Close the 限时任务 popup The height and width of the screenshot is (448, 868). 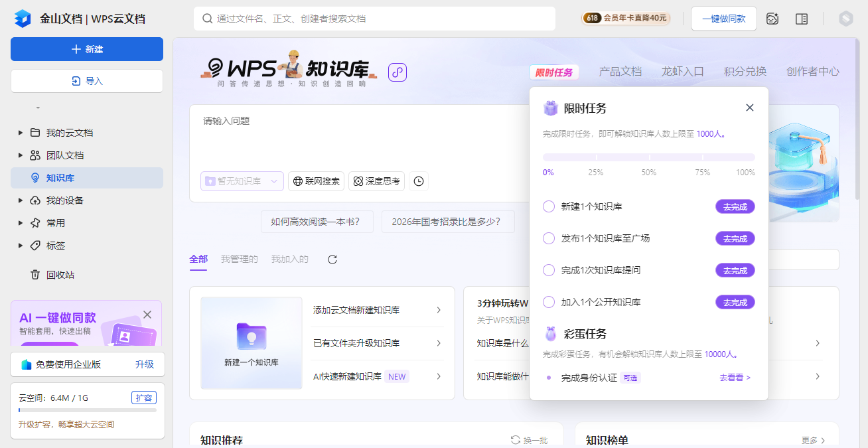750,108
